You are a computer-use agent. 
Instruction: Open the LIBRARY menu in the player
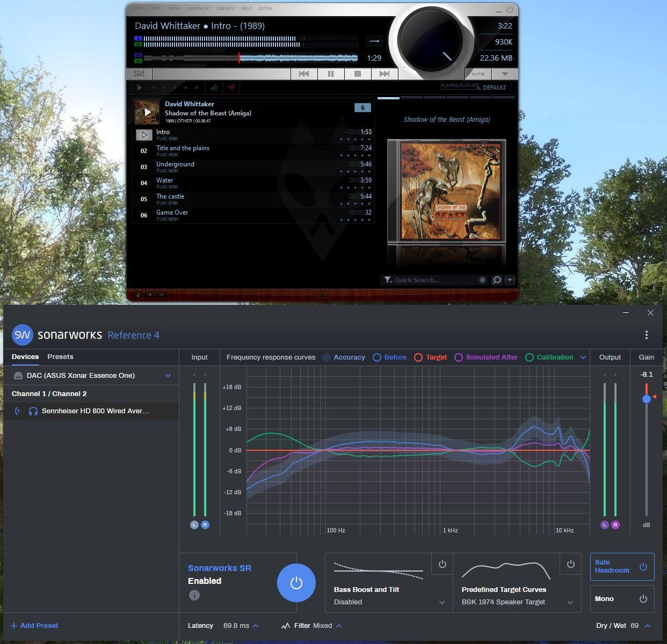coord(225,9)
